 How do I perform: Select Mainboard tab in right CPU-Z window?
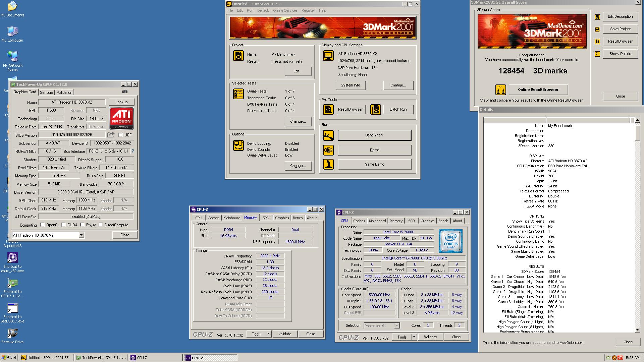[x=377, y=221]
